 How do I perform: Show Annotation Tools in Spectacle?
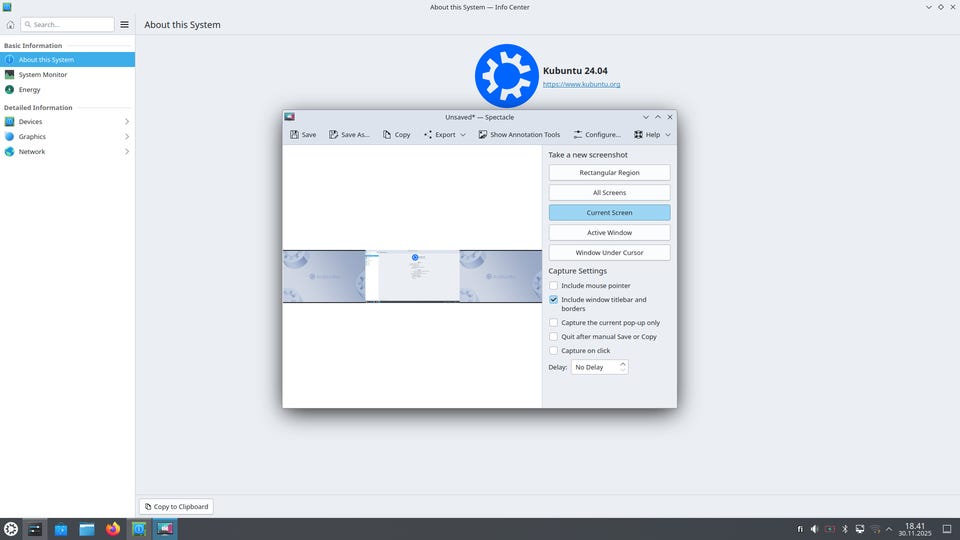pyautogui.click(x=519, y=134)
